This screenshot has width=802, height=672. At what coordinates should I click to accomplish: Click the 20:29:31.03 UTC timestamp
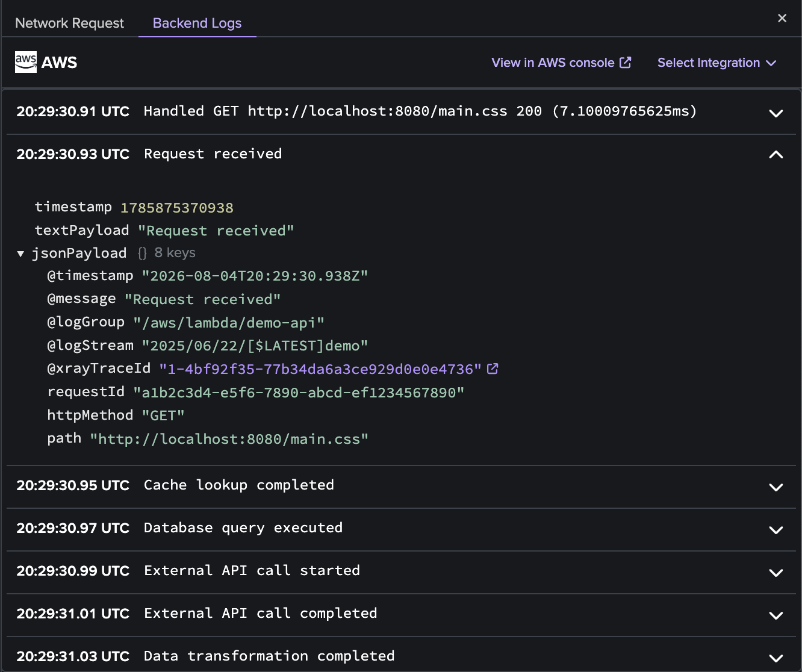pos(73,656)
